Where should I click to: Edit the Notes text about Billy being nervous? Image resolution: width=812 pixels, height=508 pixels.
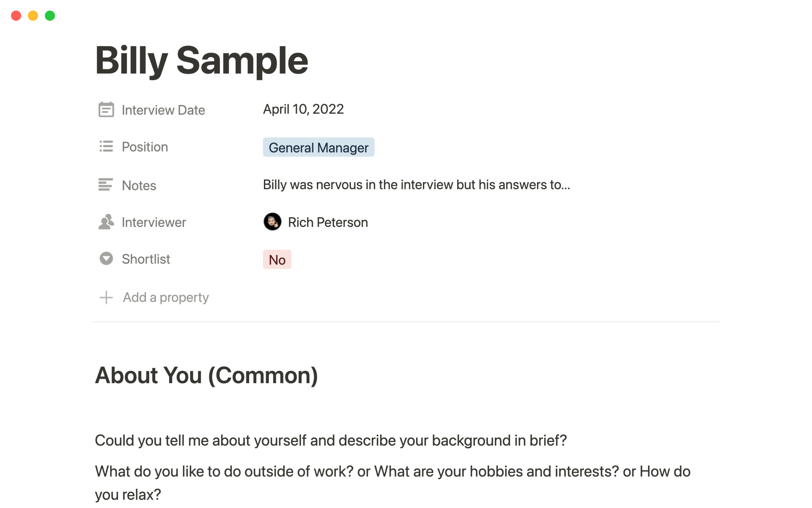click(416, 185)
